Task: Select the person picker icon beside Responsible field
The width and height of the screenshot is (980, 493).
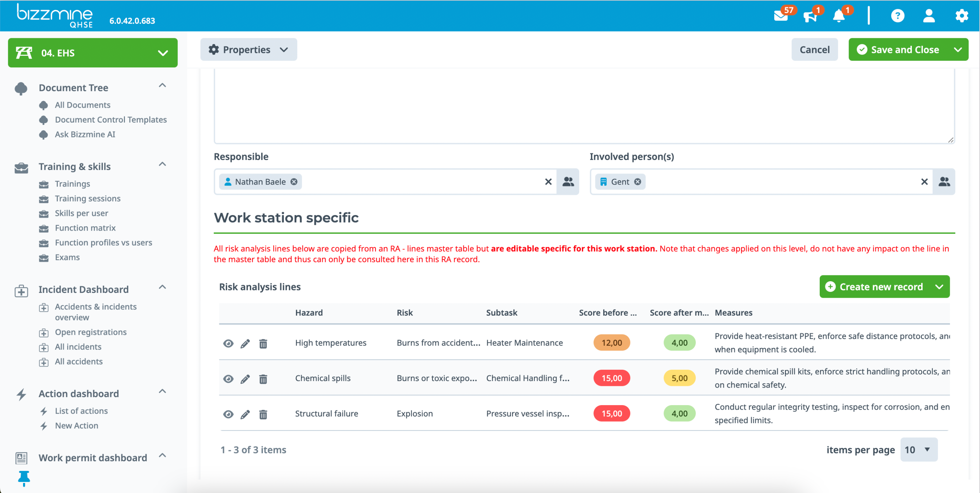Action: (x=568, y=182)
